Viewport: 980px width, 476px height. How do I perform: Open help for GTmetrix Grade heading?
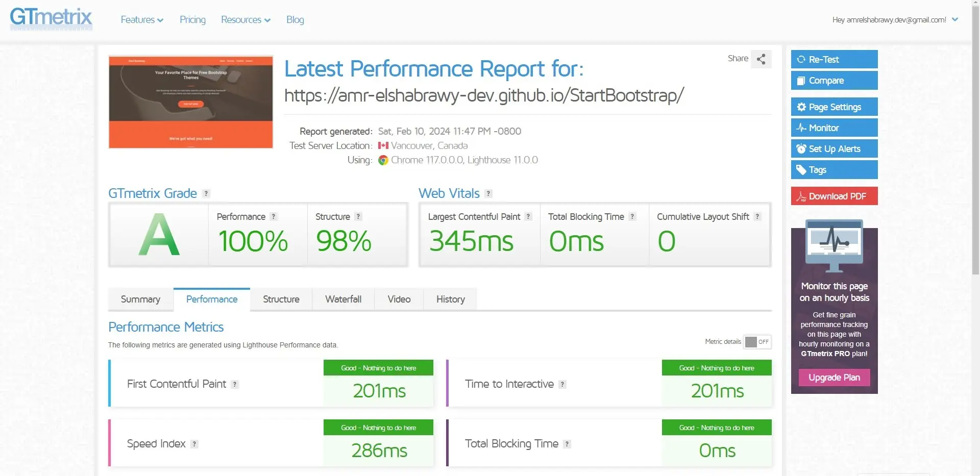click(206, 193)
